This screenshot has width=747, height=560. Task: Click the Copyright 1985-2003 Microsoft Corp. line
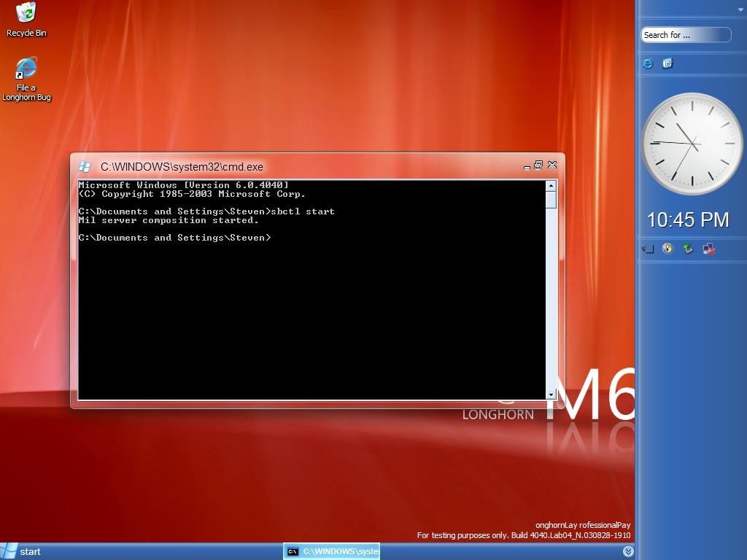point(192,194)
